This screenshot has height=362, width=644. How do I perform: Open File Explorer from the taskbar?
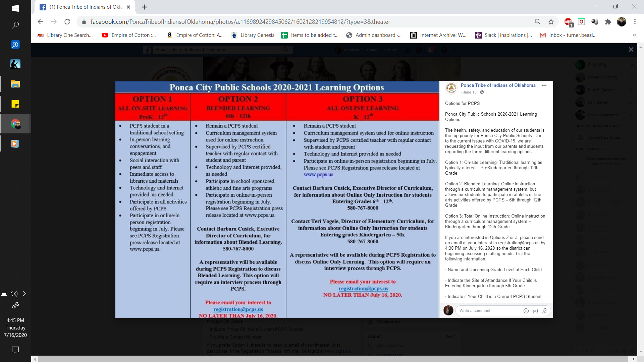15,84
